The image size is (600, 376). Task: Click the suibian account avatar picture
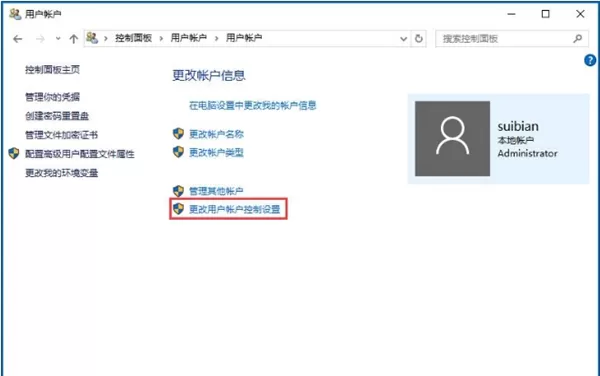coord(452,138)
